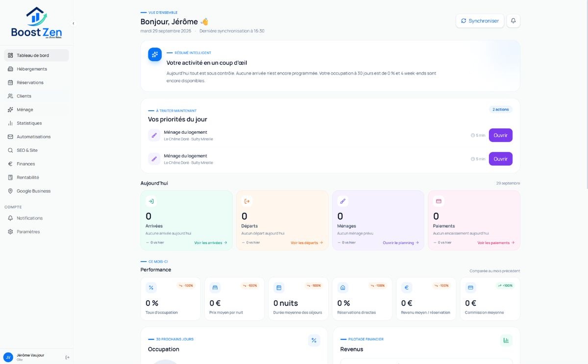The width and height of the screenshot is (588, 364).
Task: Click the Google Business pin icon
Action: pos(10,191)
